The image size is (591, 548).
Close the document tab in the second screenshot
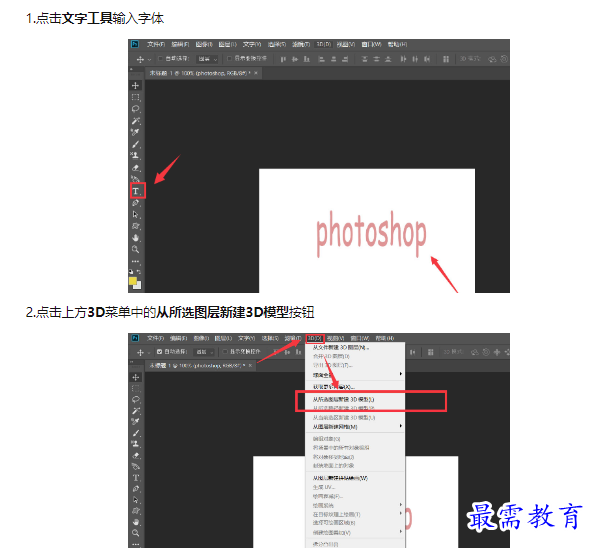250,366
